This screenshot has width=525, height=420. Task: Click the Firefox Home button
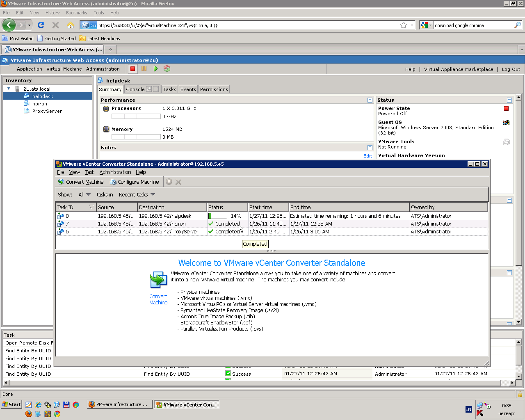71,25
